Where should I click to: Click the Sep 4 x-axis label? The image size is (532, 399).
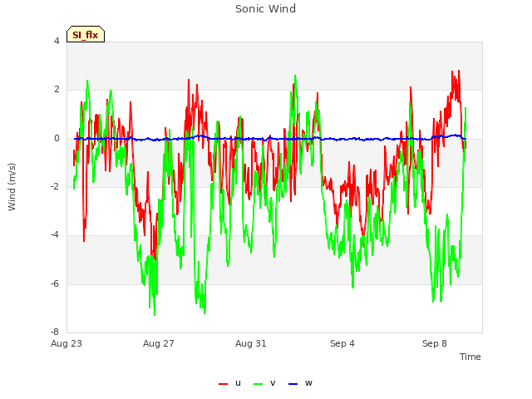coord(342,343)
